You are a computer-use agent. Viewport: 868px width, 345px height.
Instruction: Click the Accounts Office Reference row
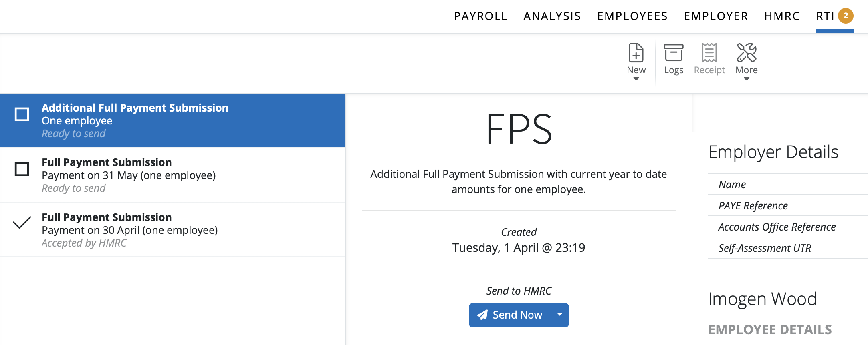tap(788, 227)
